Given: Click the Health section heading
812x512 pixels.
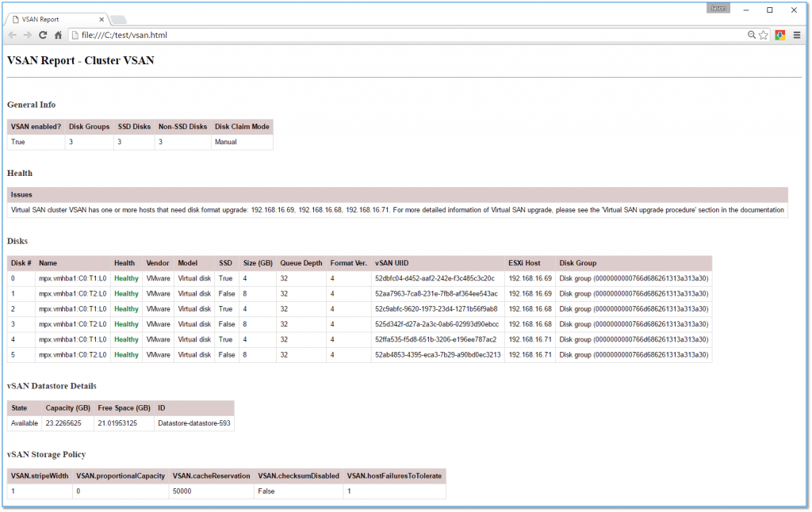Looking at the screenshot, I should [x=20, y=174].
